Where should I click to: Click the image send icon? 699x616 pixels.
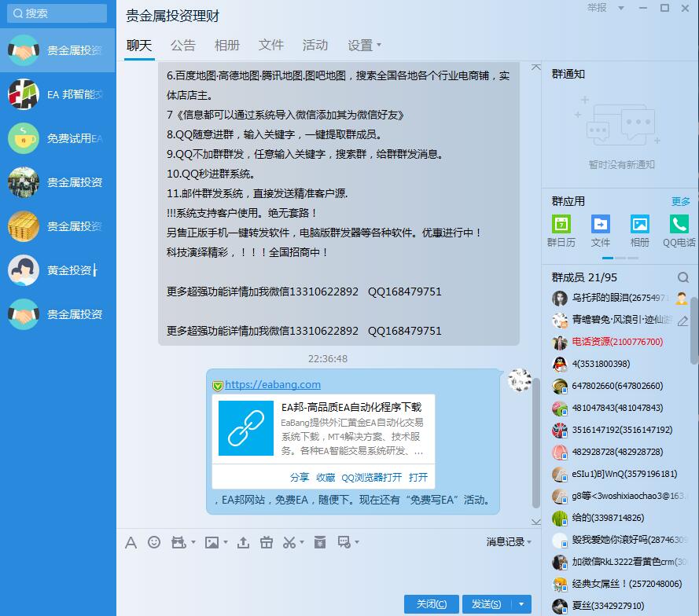212,542
